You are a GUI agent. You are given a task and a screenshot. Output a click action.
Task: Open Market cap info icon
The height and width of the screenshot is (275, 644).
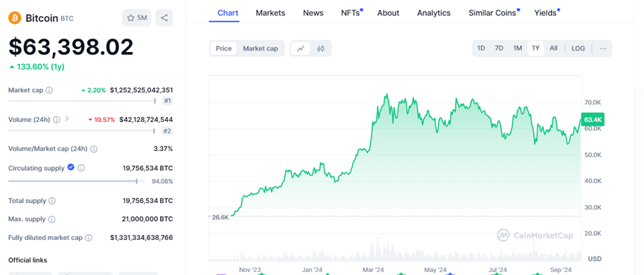point(49,90)
